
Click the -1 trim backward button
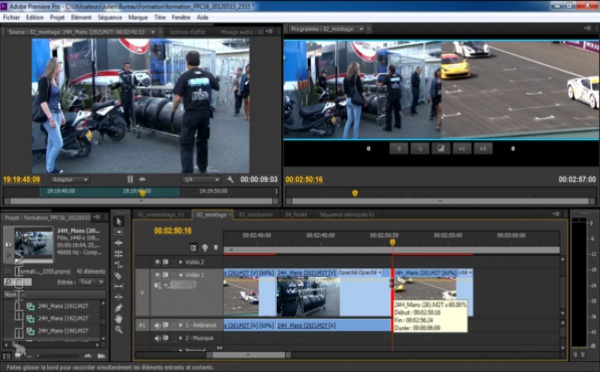tap(419, 148)
